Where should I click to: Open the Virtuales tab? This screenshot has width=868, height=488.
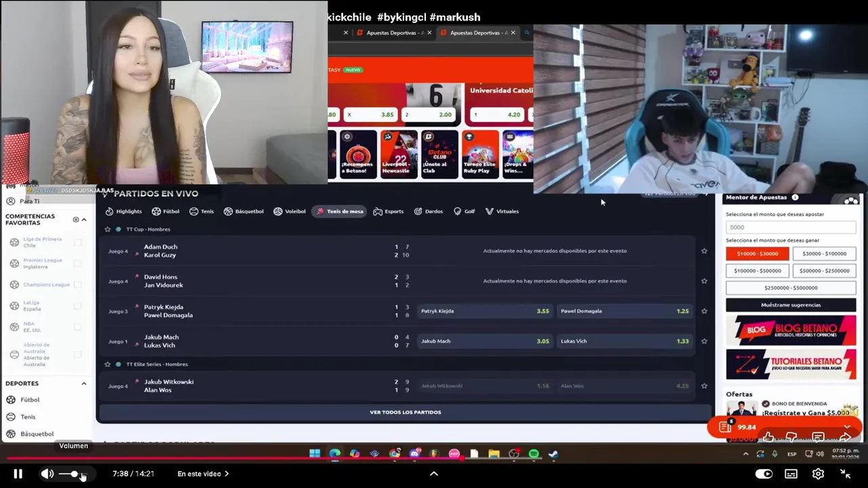click(x=502, y=211)
